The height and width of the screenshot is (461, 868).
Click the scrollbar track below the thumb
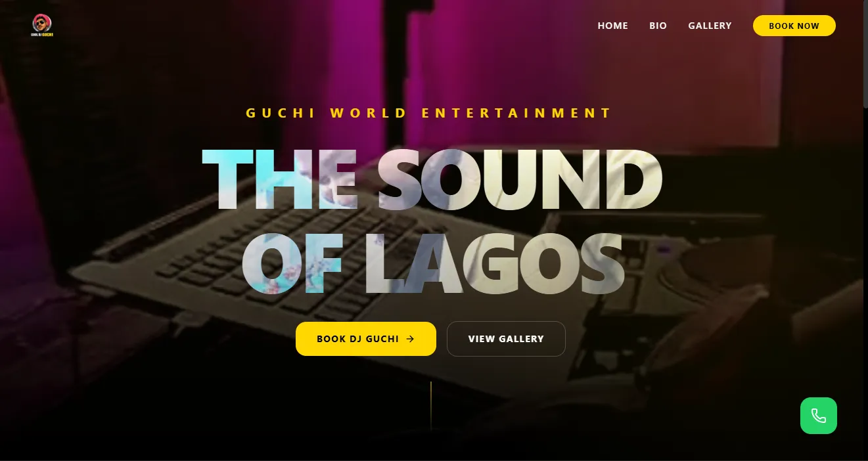point(865,282)
